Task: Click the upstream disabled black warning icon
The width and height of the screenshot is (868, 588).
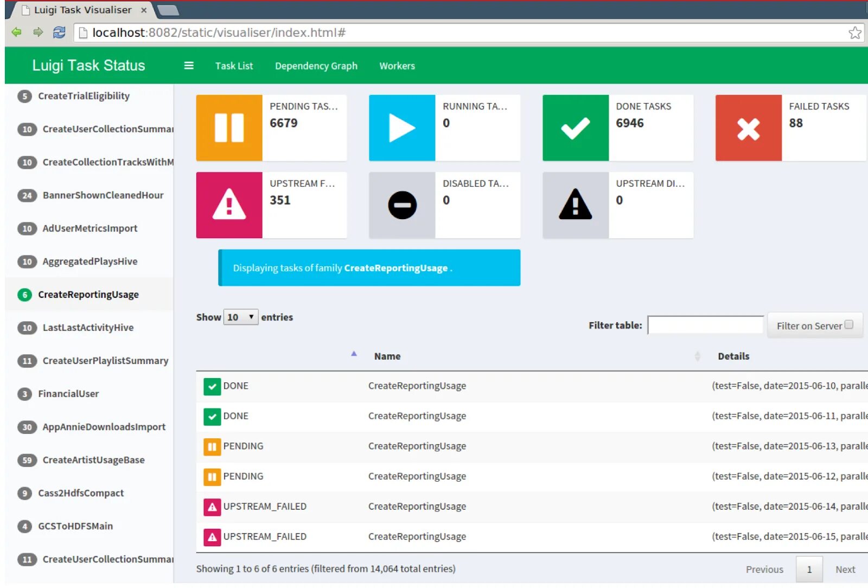Action: click(576, 205)
